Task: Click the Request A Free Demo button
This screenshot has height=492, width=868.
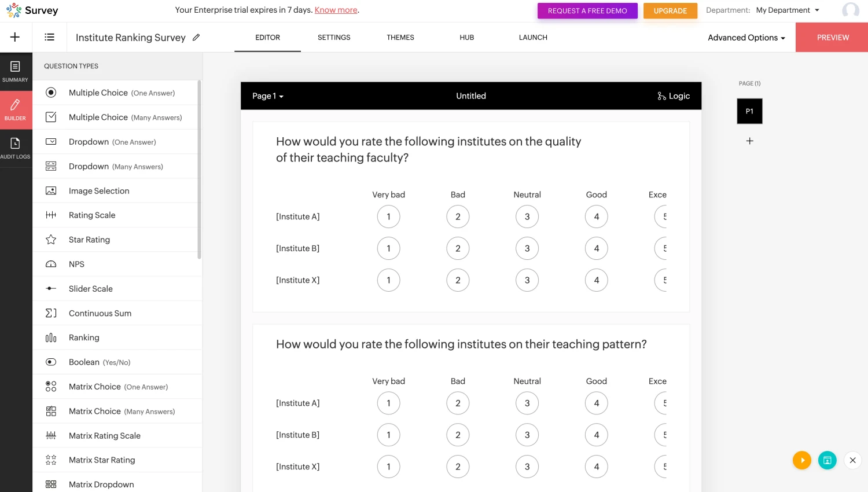Action: coord(587,10)
